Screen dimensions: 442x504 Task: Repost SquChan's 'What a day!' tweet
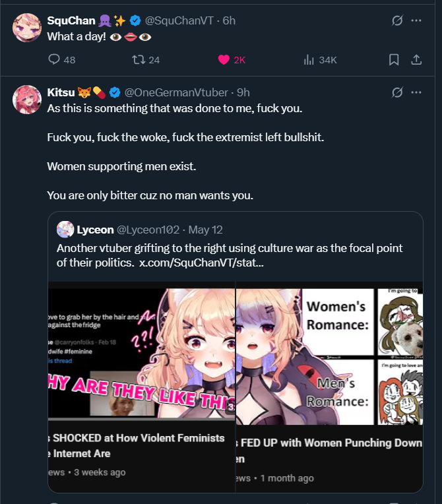[146, 60]
